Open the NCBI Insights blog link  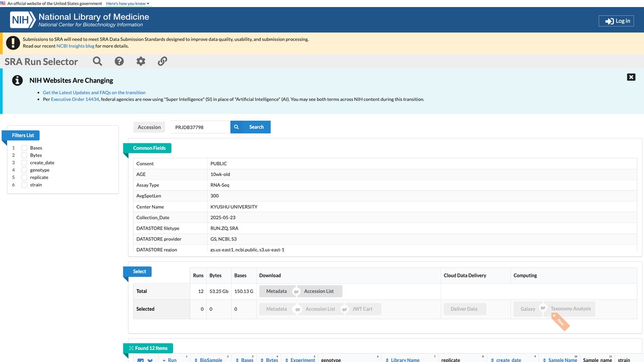click(x=75, y=46)
